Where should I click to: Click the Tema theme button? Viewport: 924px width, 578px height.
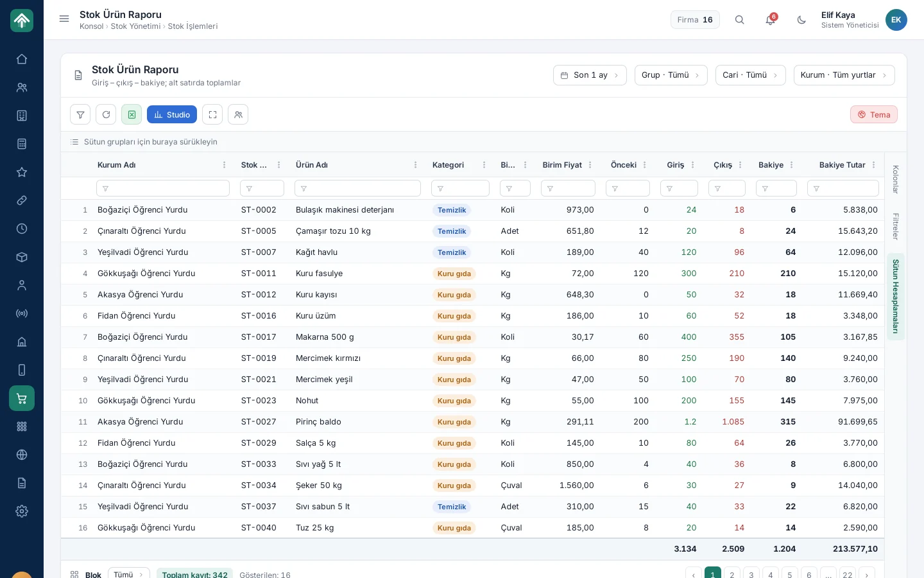point(874,114)
